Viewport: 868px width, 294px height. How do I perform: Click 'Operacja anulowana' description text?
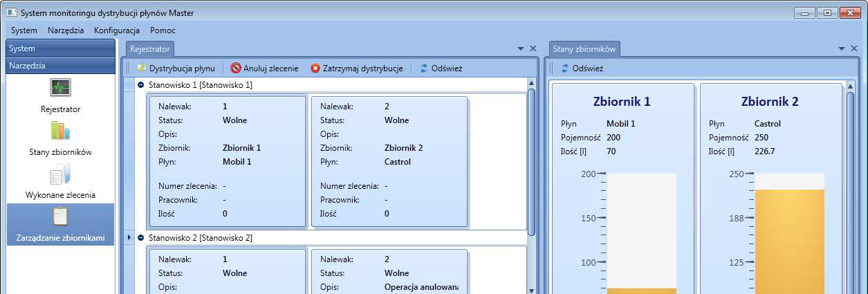(x=421, y=287)
